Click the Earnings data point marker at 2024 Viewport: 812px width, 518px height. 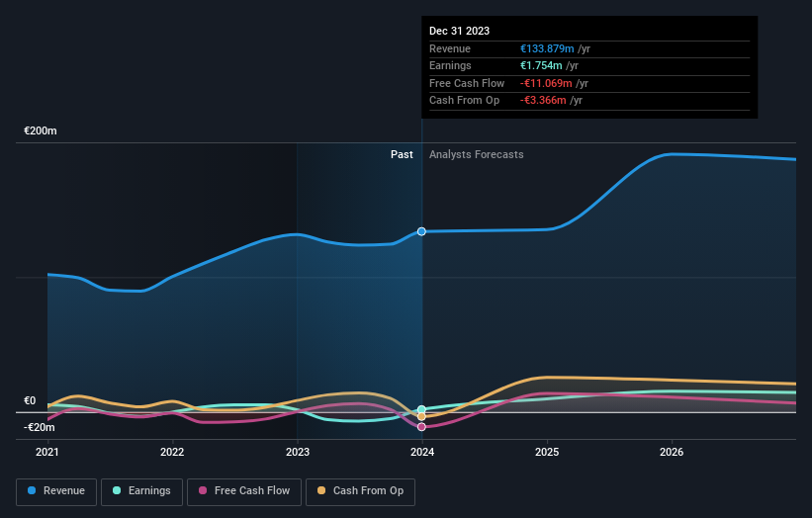421,409
